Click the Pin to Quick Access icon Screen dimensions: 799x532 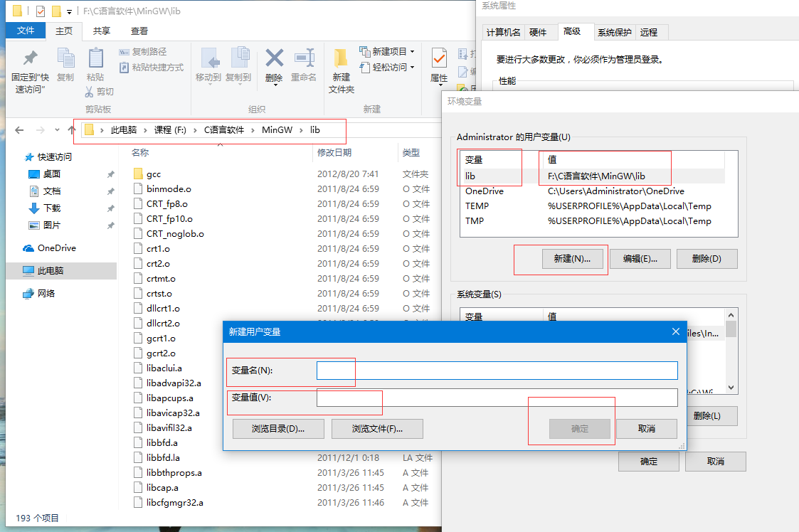pos(30,59)
